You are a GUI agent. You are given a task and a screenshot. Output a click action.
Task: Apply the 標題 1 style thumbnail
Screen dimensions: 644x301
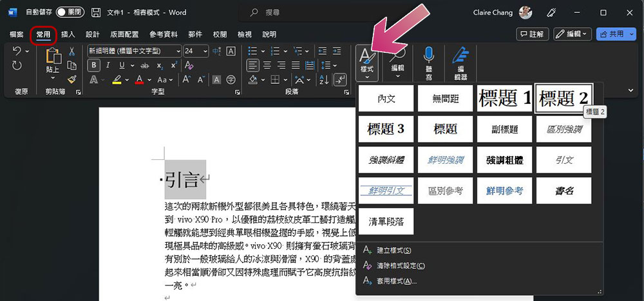coord(504,99)
